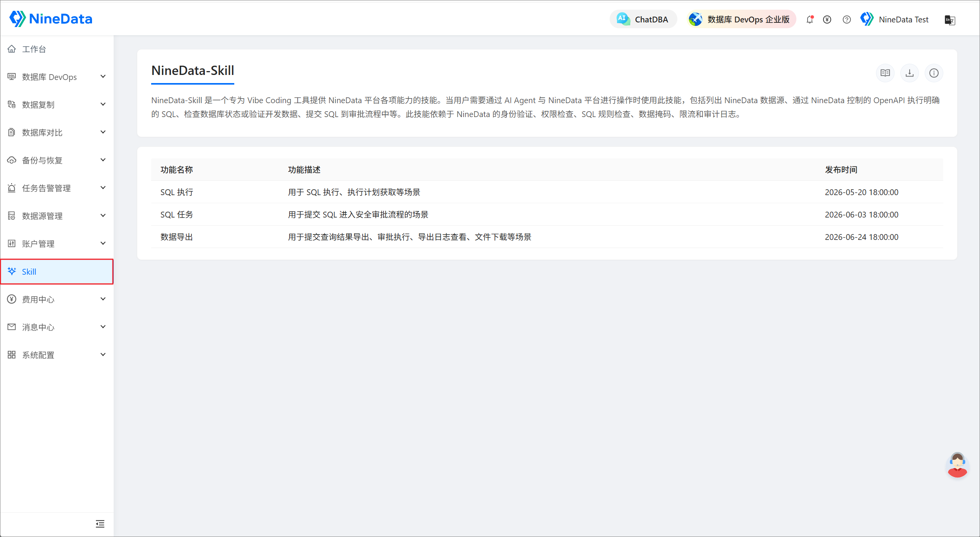Click the Skill sparkle icon
980x537 pixels.
point(12,271)
